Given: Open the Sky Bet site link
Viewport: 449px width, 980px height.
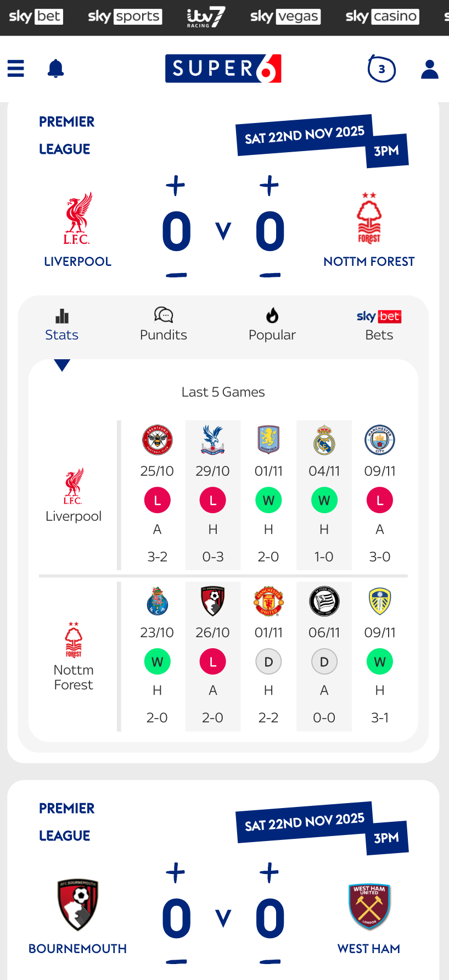Looking at the screenshot, I should pos(36,16).
